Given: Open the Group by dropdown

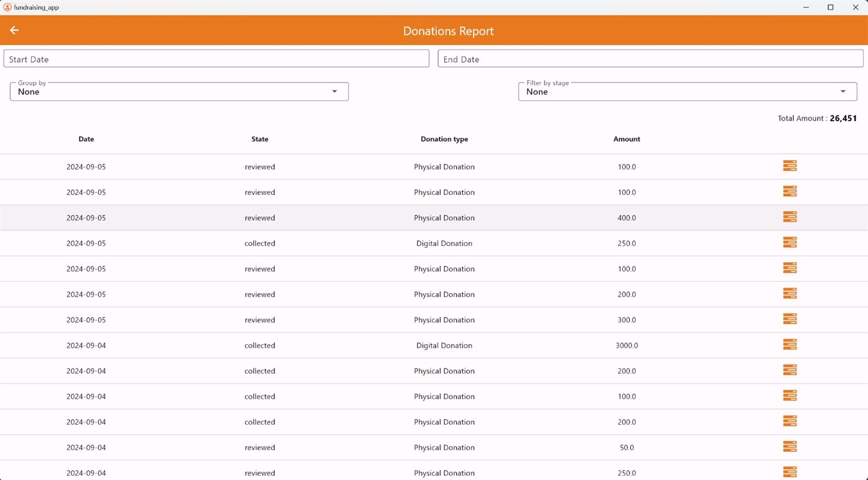Looking at the screenshot, I should (x=334, y=91).
